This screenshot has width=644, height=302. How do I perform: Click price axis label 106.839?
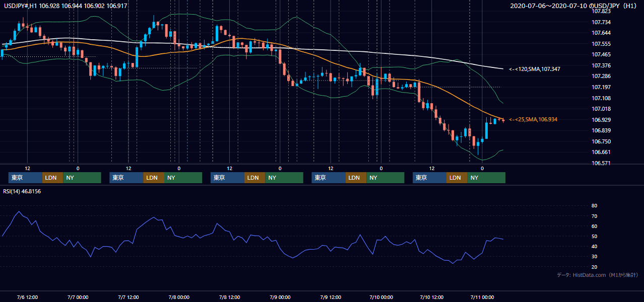point(601,130)
